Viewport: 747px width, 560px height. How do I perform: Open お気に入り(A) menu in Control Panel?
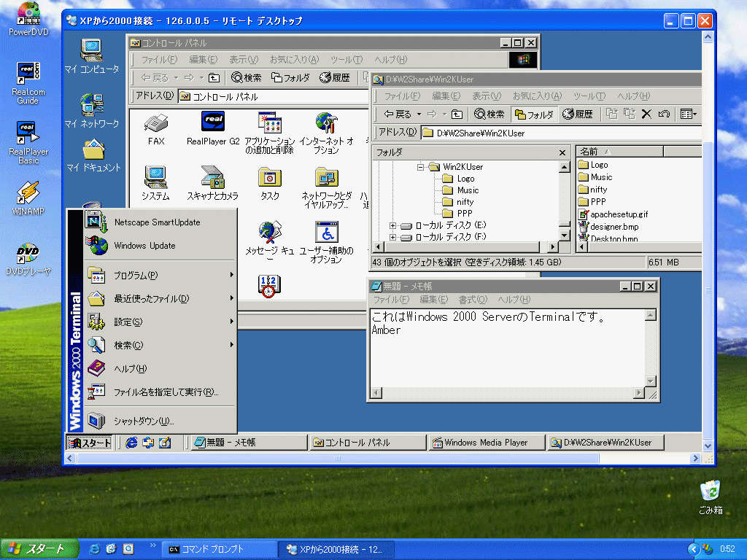294,60
